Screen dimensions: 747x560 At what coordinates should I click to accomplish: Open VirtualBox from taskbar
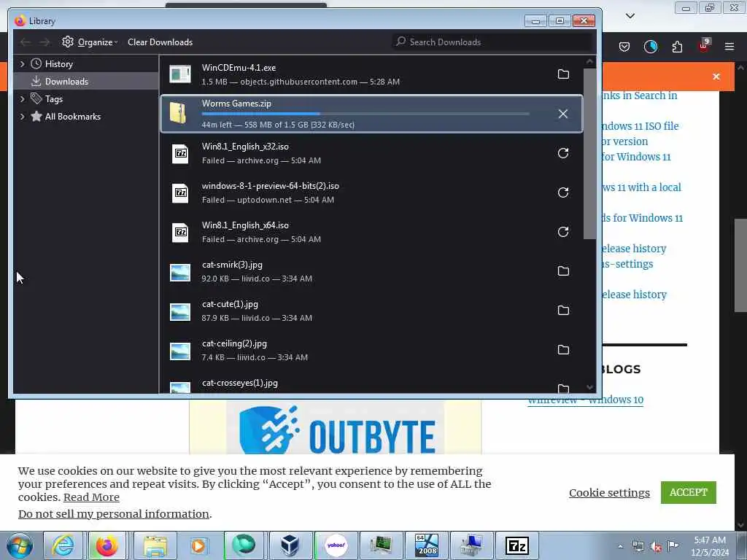[x=289, y=545]
